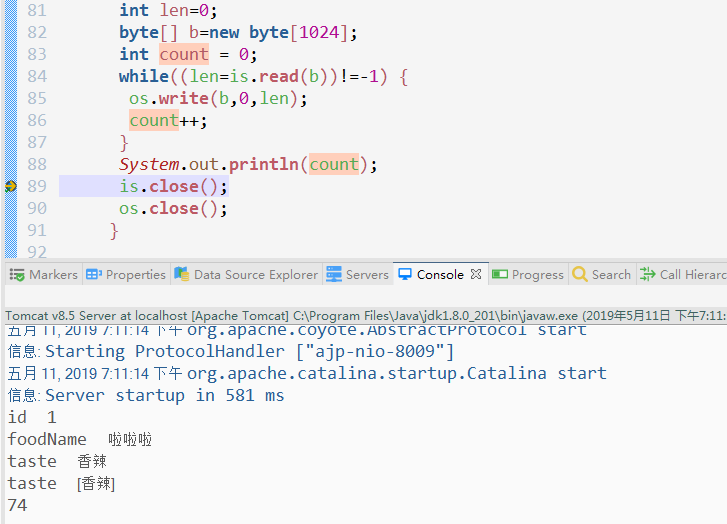Click the Markers tab icon

coord(17,275)
